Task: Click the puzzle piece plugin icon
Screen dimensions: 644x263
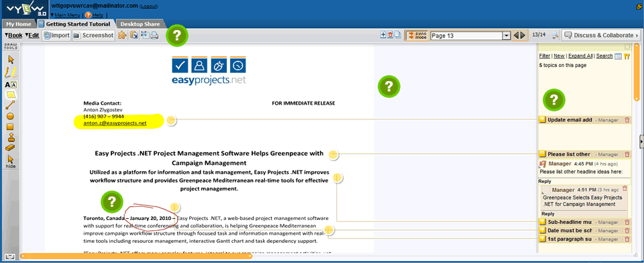Action: (x=122, y=36)
